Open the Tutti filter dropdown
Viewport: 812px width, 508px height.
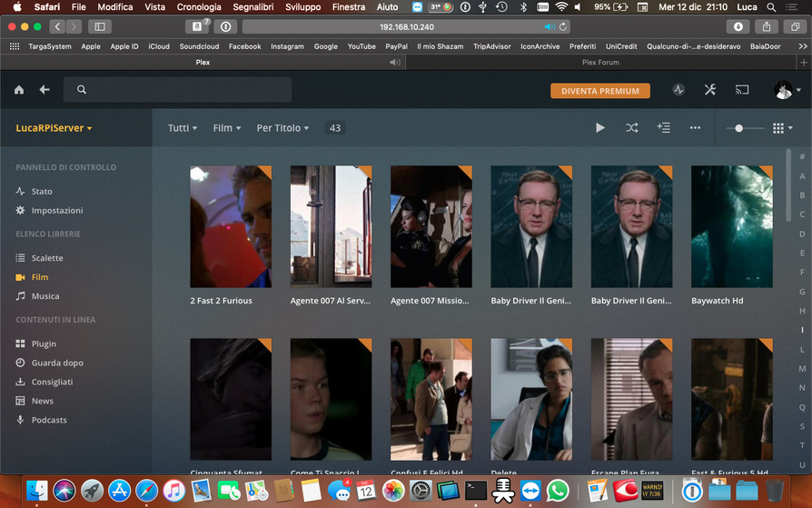tap(183, 128)
